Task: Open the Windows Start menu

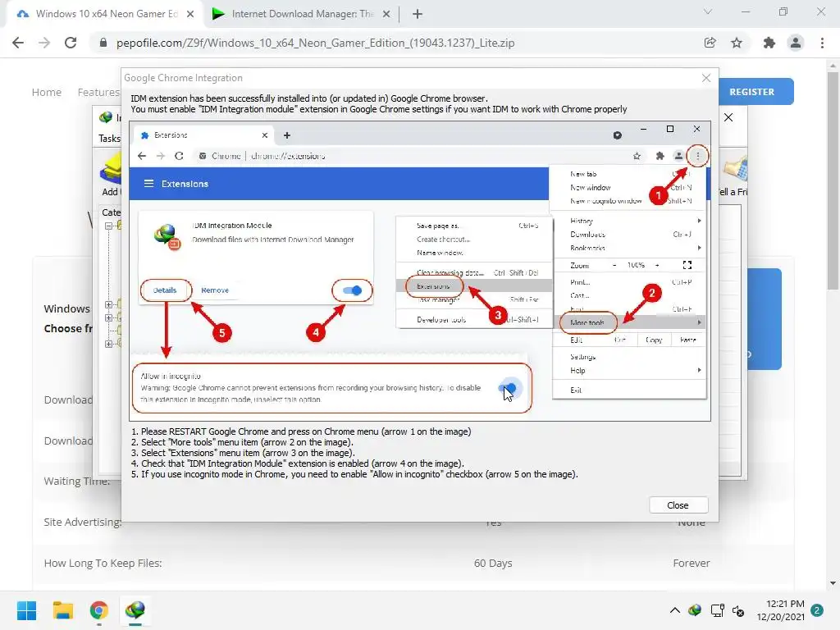Action: 26,610
